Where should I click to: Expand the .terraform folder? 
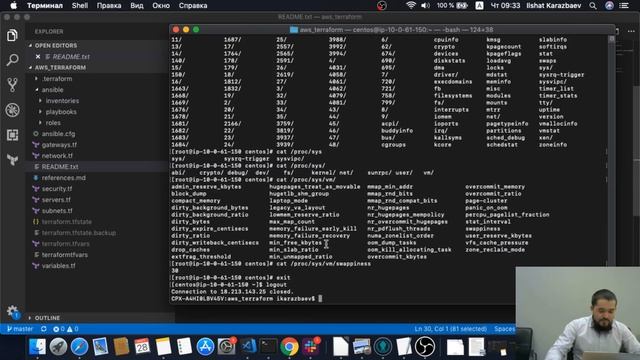point(57,78)
